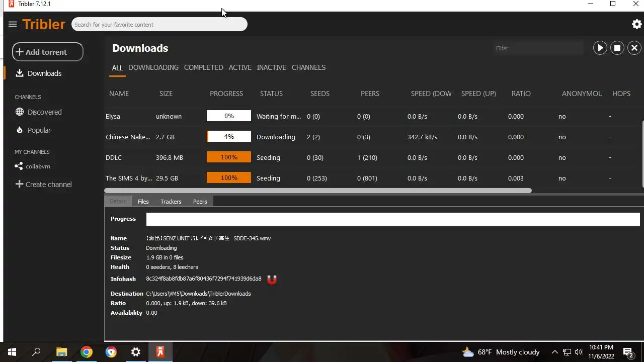Remove download with the circled X button

(634, 48)
